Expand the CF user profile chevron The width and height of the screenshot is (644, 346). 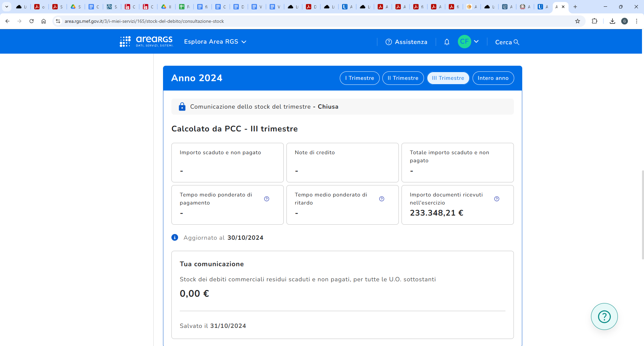[476, 42]
